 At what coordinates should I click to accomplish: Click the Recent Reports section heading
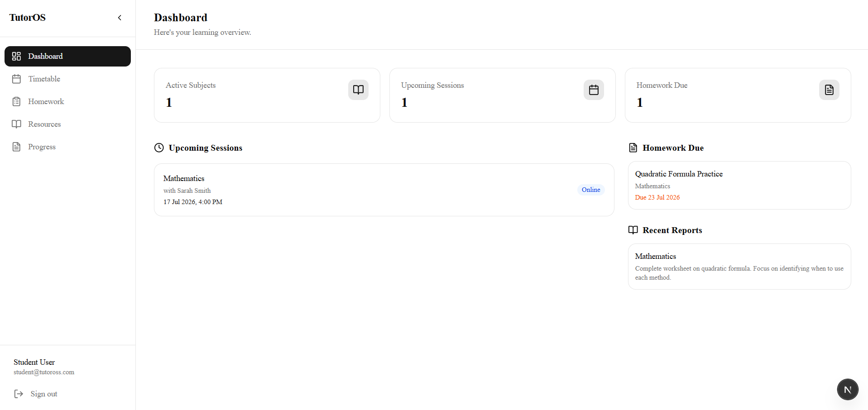click(x=672, y=230)
